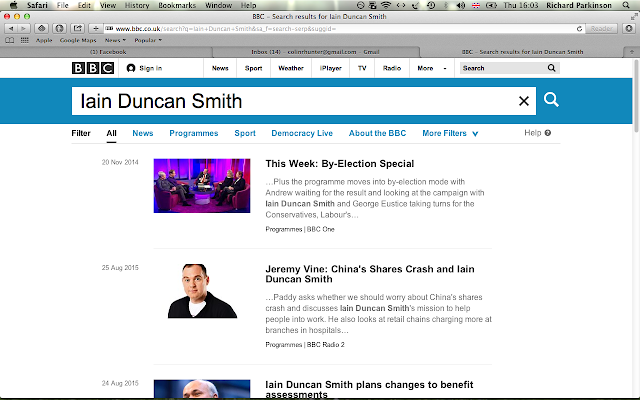Filter results by Democracy Live
The image size is (640, 400).
[x=302, y=133]
